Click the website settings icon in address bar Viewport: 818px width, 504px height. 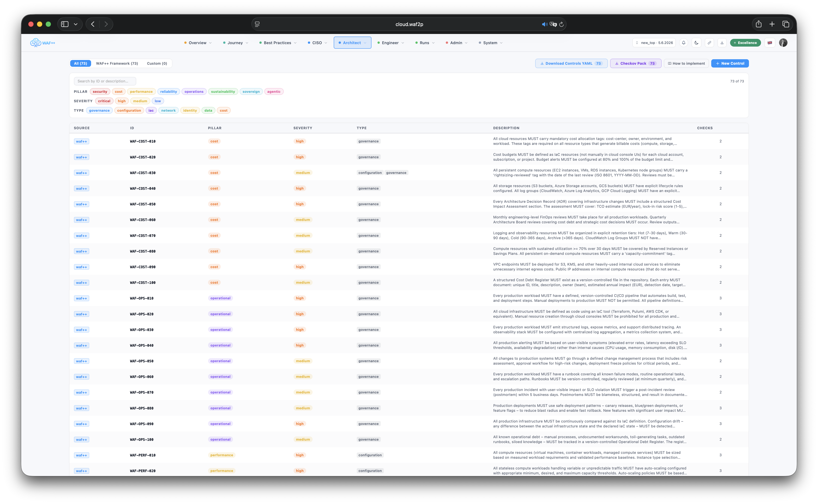[x=257, y=24]
